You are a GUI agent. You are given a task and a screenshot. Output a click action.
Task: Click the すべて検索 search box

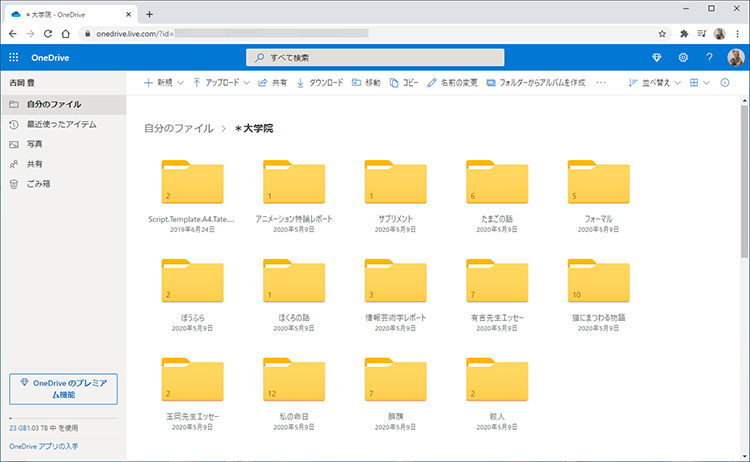375,57
